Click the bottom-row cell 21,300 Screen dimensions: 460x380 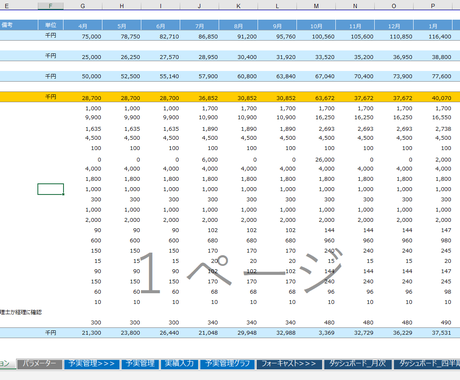(83, 332)
